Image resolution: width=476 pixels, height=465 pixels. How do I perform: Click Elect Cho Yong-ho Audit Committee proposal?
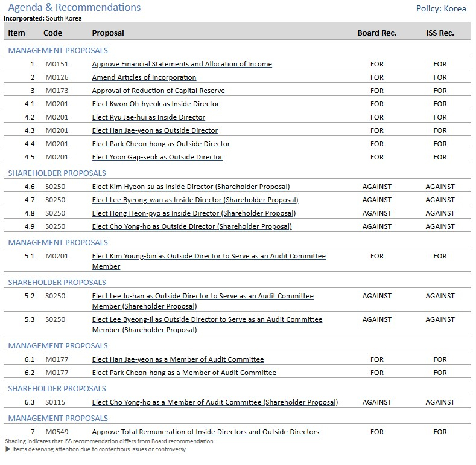point(215,402)
